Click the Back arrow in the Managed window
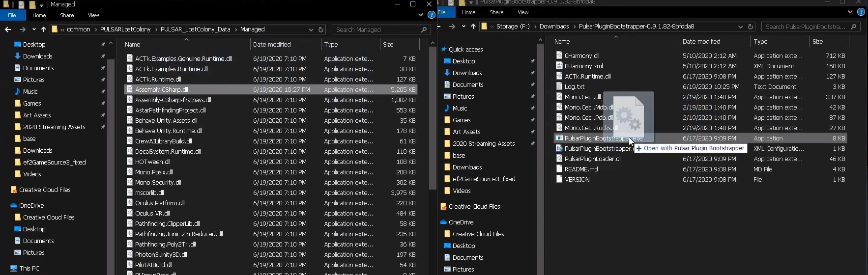 coord(8,29)
